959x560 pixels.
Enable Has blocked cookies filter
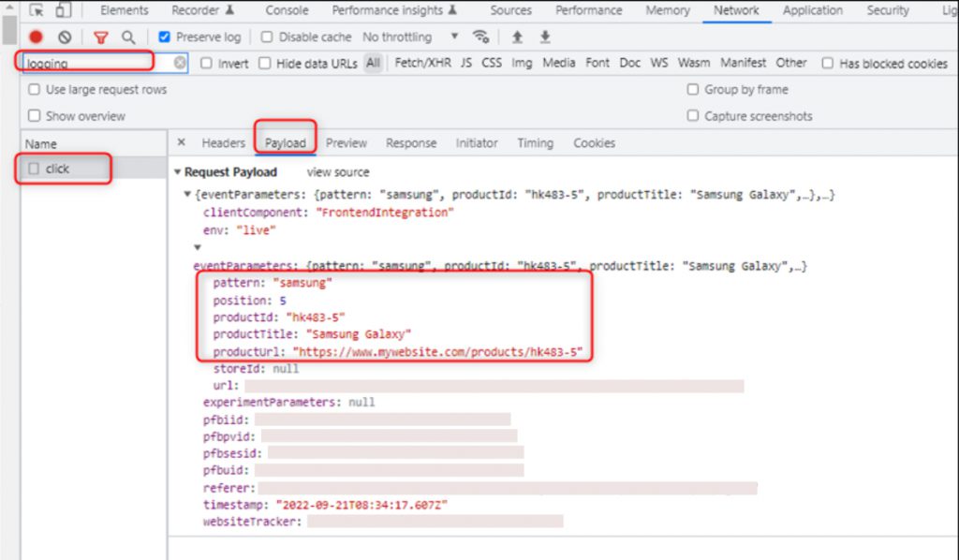(828, 64)
